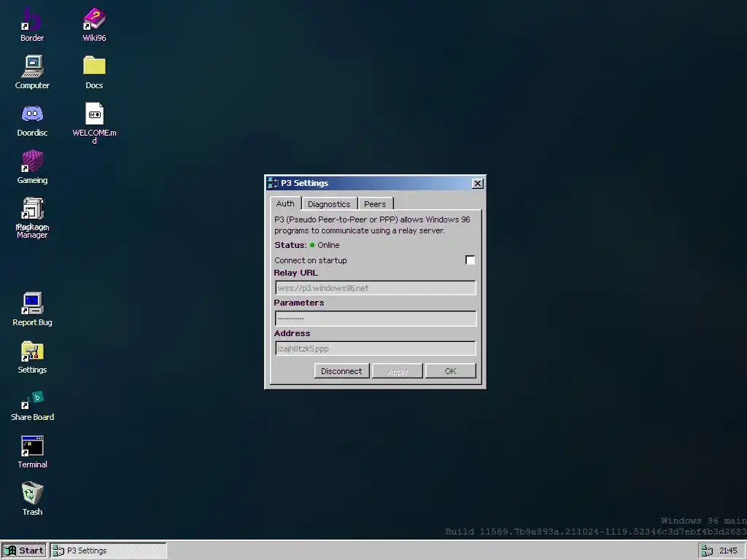Screen dimensions: 747x560
Task: Open the Start menu
Action: [x=24, y=551]
